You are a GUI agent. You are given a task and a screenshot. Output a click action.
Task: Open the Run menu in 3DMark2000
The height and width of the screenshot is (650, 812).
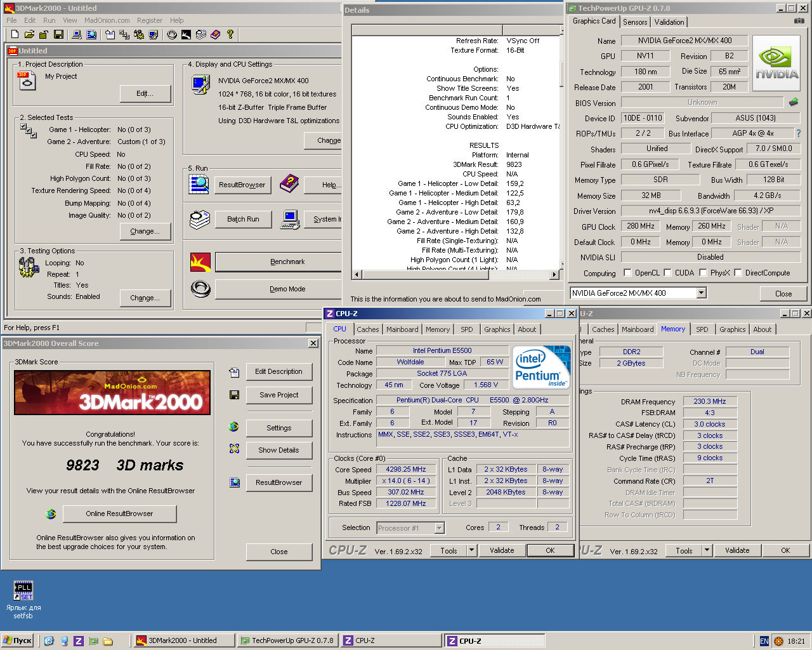pyautogui.click(x=49, y=20)
